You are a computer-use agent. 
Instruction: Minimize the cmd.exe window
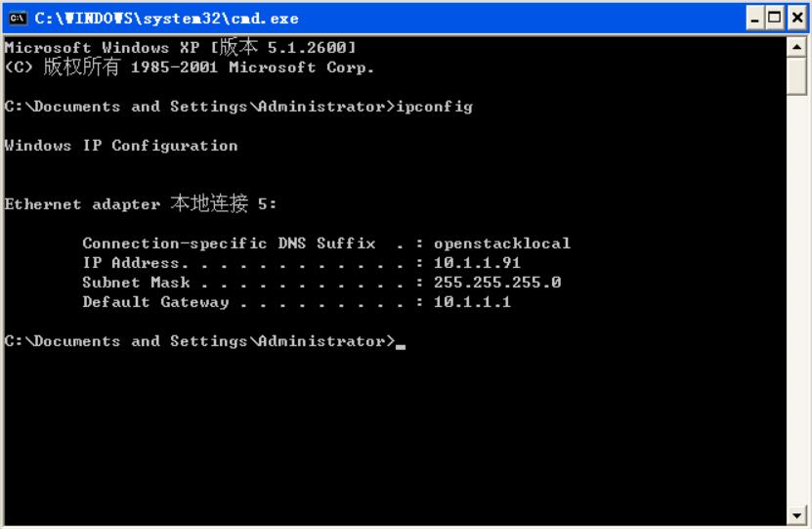pyautogui.click(x=755, y=19)
